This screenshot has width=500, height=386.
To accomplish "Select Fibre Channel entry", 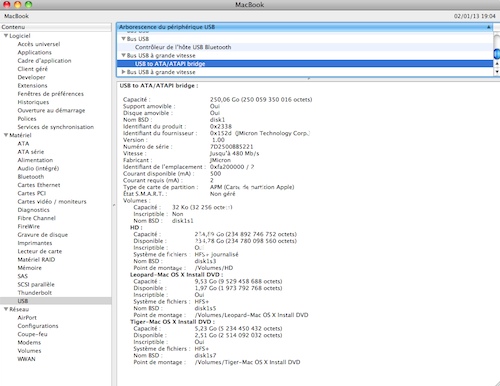I will click(x=37, y=218).
